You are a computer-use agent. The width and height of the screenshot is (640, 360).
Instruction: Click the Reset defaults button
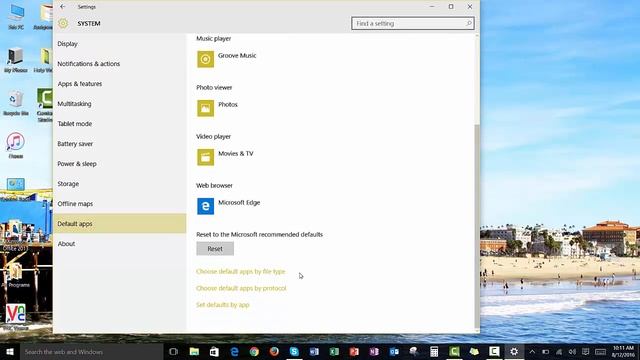(215, 249)
